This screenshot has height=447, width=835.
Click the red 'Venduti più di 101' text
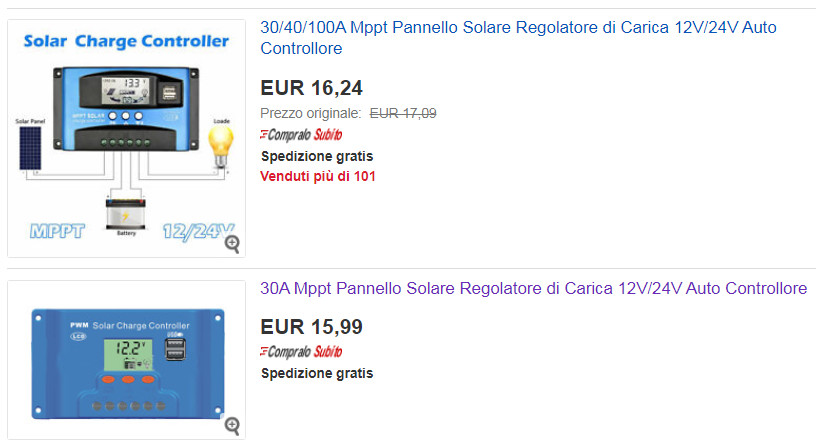click(x=318, y=177)
